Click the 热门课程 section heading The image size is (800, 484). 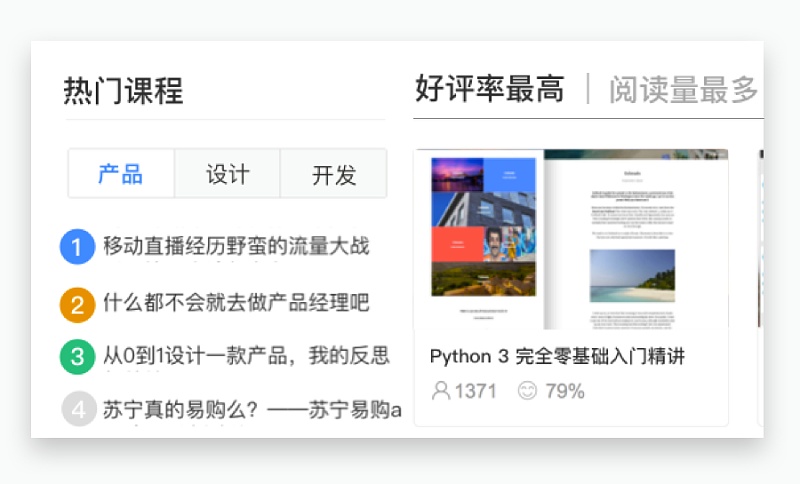(123, 91)
